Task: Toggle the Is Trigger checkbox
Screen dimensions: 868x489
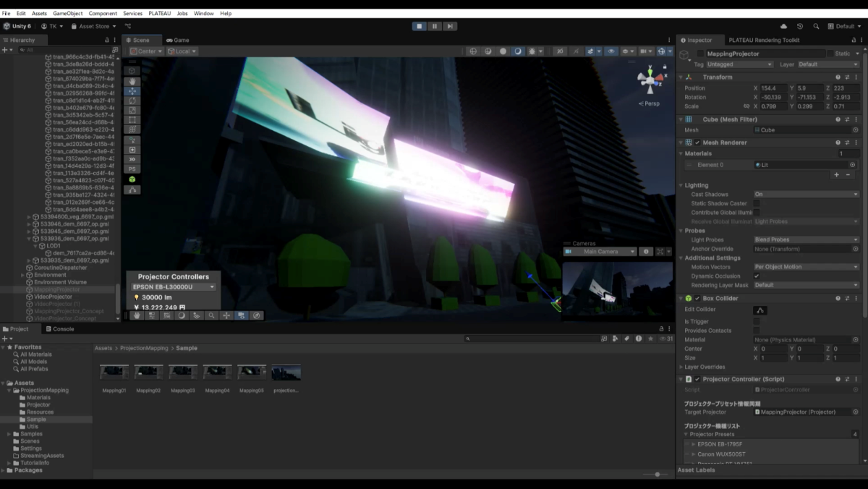Action: (x=757, y=321)
